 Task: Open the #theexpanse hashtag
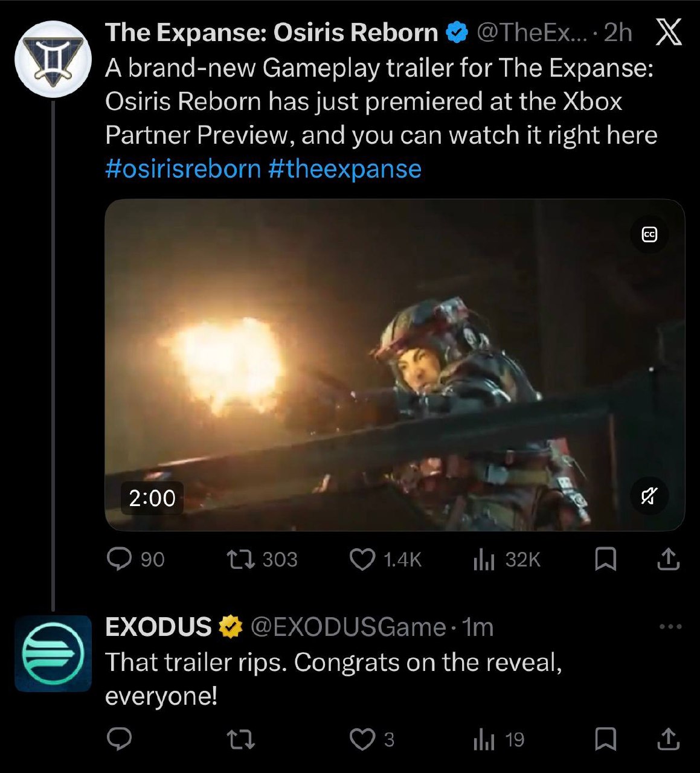(x=344, y=168)
